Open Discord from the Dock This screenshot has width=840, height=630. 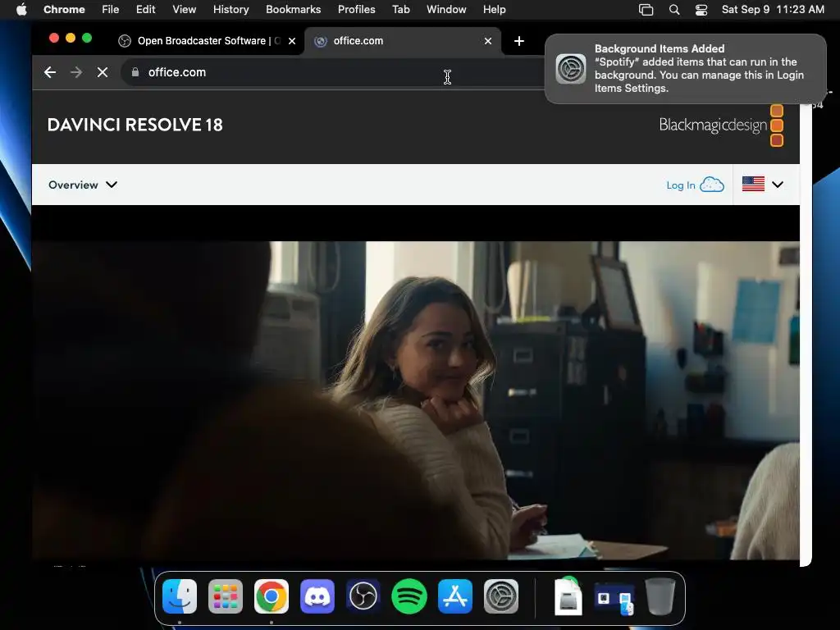[x=317, y=596]
